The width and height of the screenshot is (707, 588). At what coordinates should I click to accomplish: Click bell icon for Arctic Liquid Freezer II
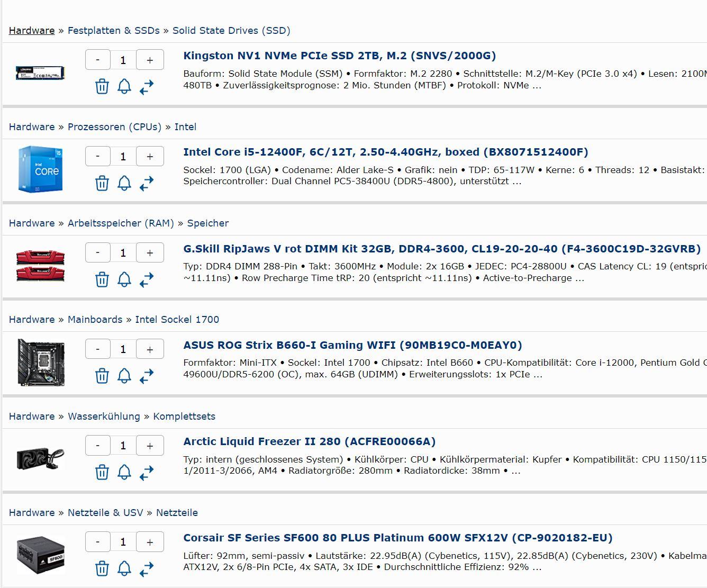click(x=124, y=472)
